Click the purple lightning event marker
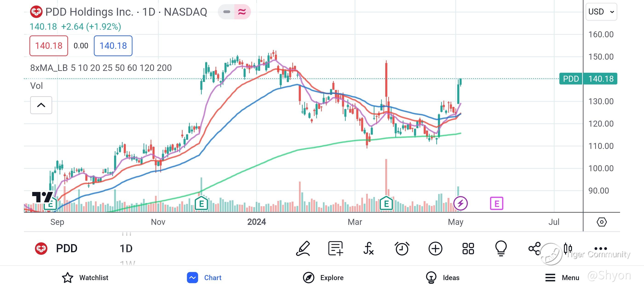This screenshot has width=644, height=290. (x=460, y=203)
